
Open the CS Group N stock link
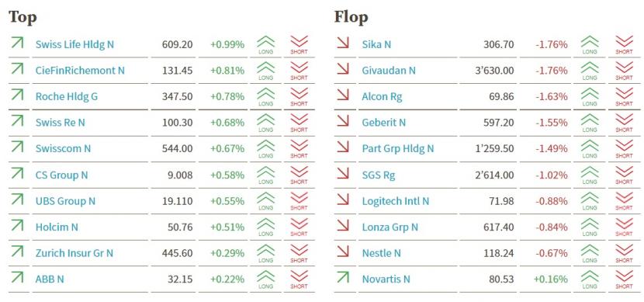[61, 175]
